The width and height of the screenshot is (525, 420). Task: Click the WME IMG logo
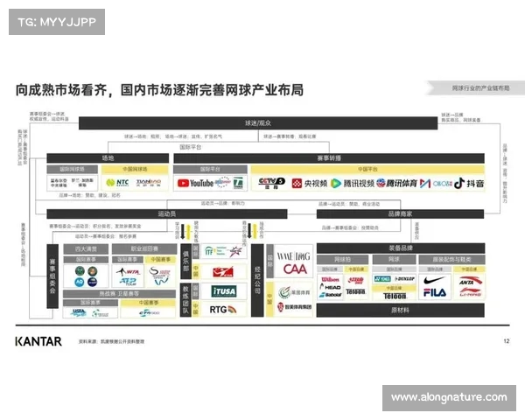[x=294, y=257]
